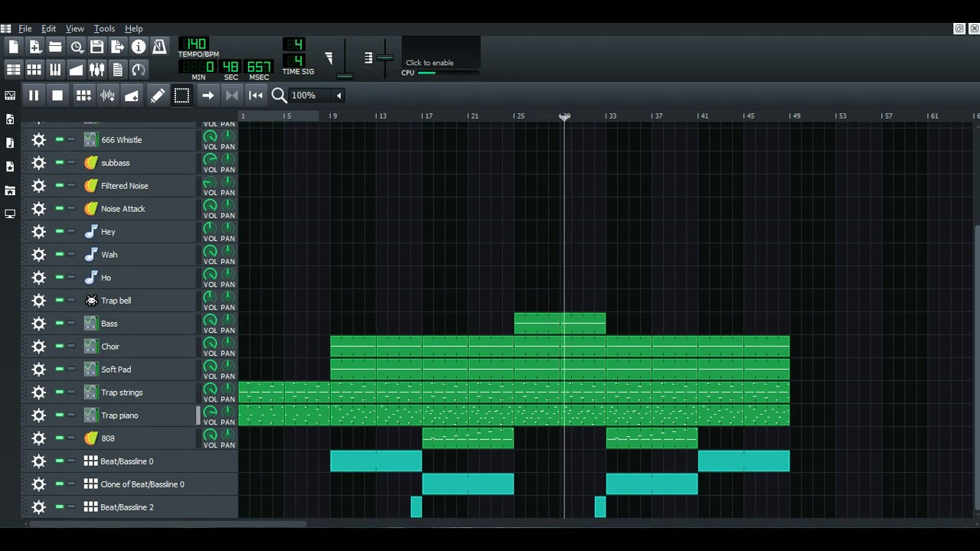Open the Automation Editor icon
The image size is (980, 551).
coord(76,70)
